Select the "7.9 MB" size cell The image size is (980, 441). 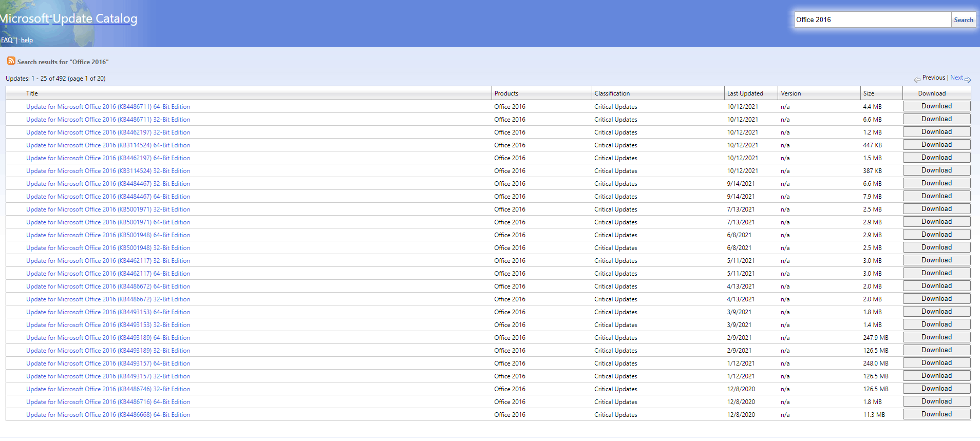[x=873, y=197]
